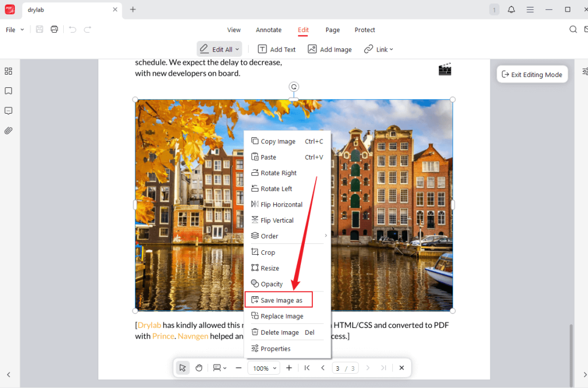Zoom in with the plus icon
The height and width of the screenshot is (388, 588).
point(289,367)
